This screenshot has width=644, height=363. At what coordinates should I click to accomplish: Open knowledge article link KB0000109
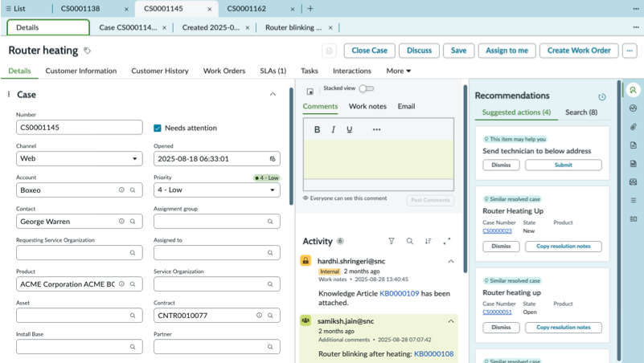[400, 294]
